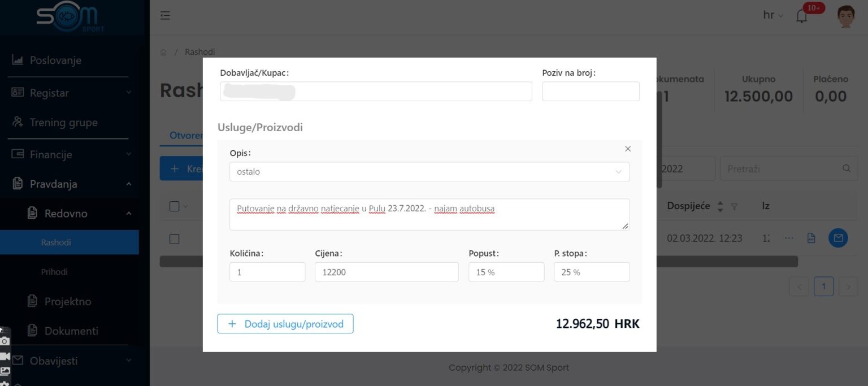Click Dodaj uslugu/proizvod button
The width and height of the screenshot is (868, 386).
coord(285,324)
